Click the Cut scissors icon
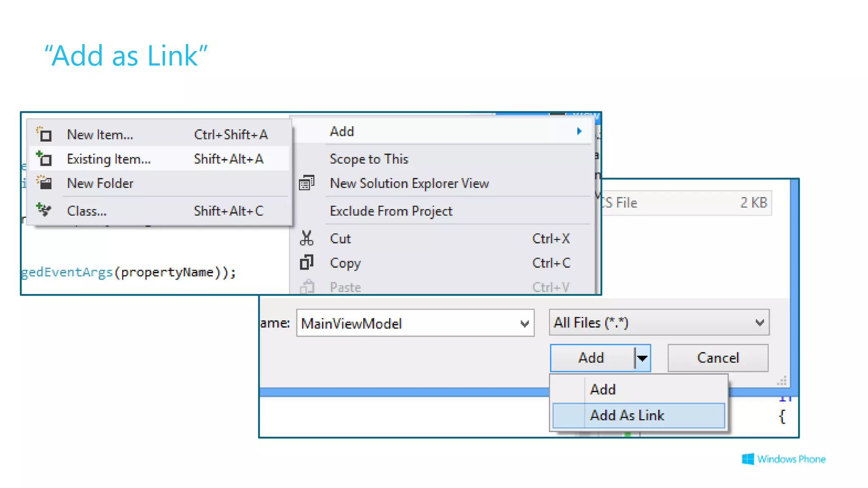Screen dimensions: 868x488 pyautogui.click(x=306, y=238)
